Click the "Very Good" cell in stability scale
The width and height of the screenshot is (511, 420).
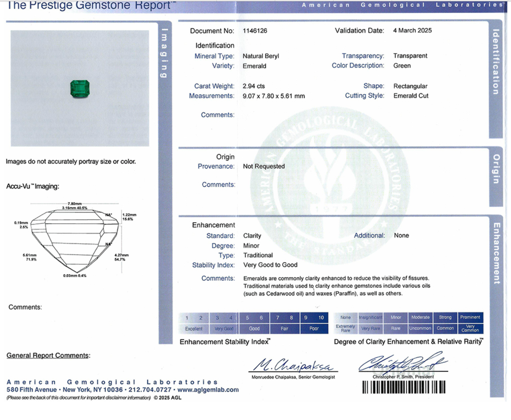[224, 329]
